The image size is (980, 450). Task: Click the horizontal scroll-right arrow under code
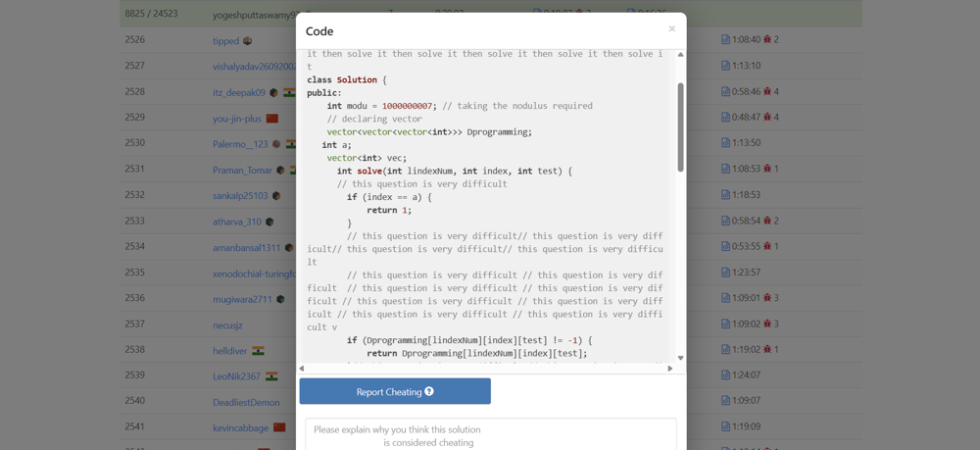[x=670, y=369]
